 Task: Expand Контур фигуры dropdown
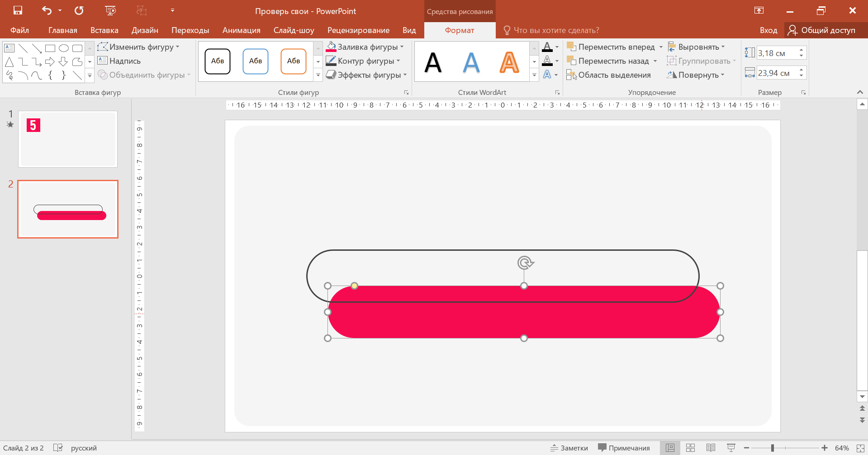pyautogui.click(x=398, y=61)
